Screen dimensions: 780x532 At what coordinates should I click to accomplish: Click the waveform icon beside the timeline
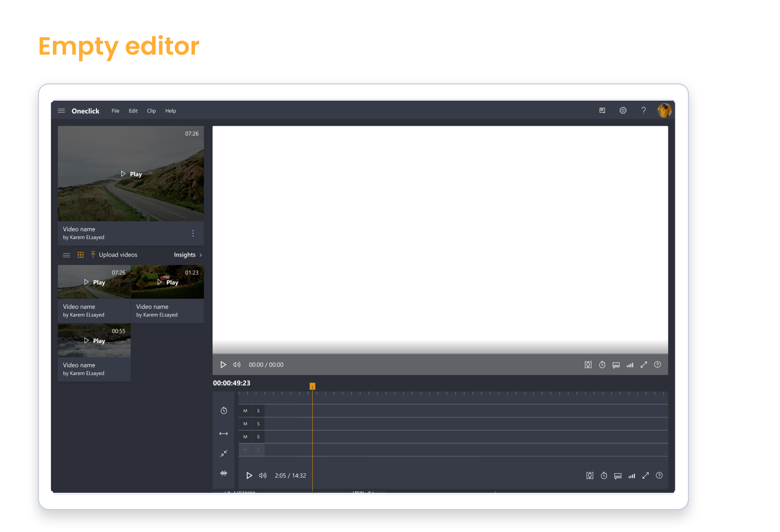point(224,473)
